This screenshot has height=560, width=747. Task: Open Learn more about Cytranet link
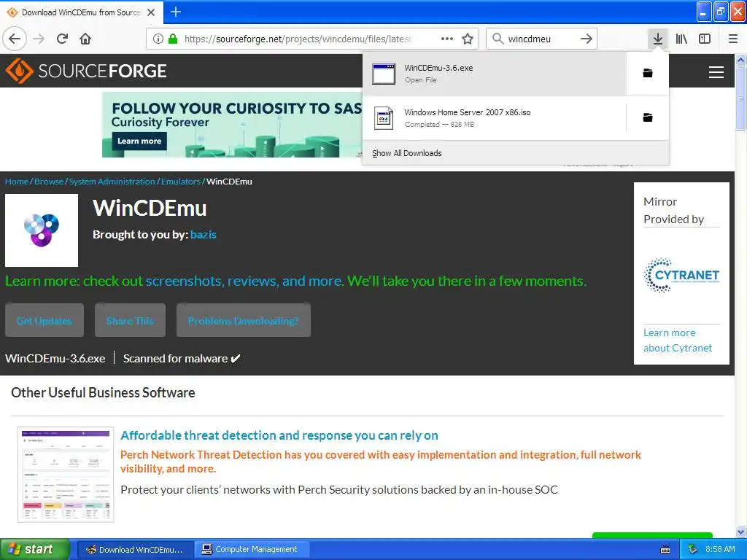tap(678, 340)
